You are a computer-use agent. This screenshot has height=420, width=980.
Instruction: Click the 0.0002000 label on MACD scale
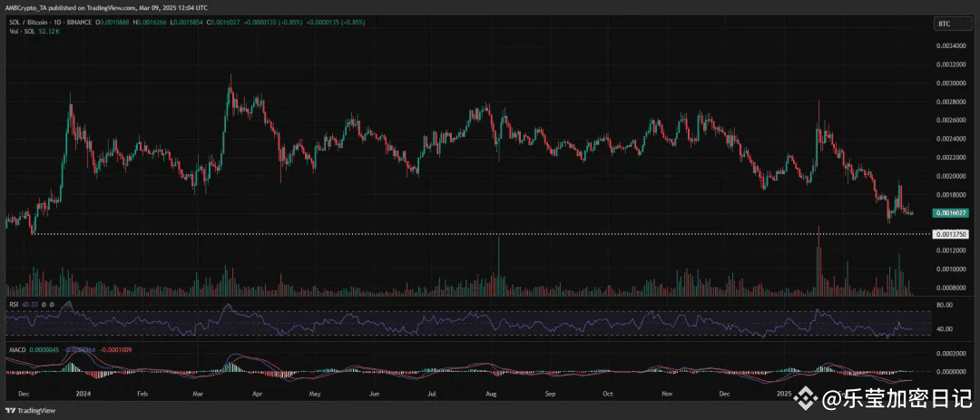[953, 352]
